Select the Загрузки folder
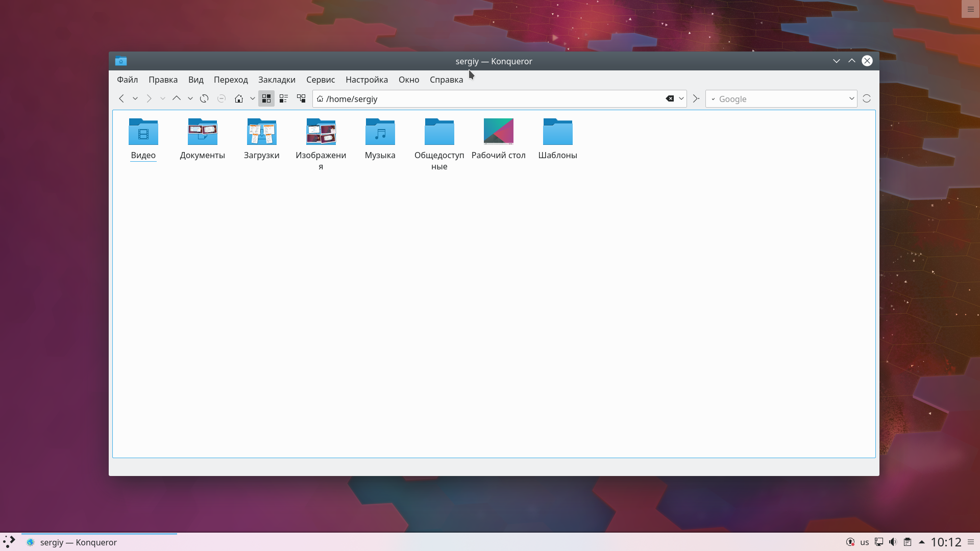The height and width of the screenshot is (551, 980). 262,139
